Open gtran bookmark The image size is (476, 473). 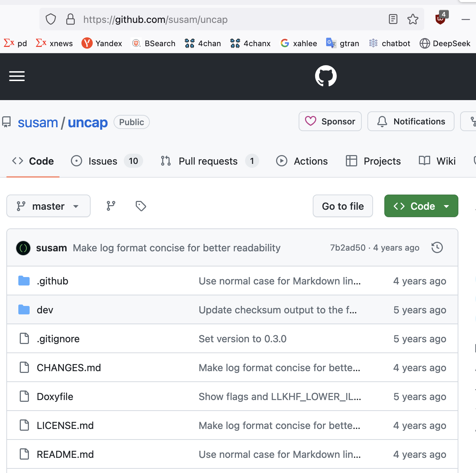tap(343, 43)
